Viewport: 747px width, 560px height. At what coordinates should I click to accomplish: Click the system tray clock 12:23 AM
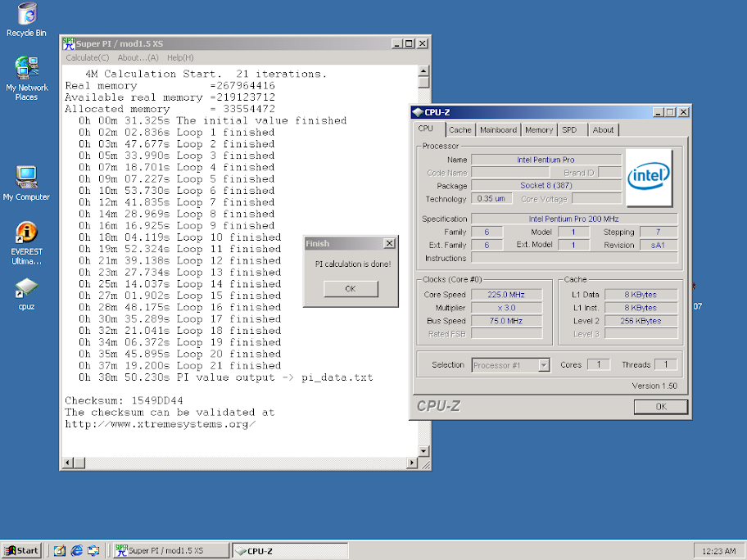point(719,551)
